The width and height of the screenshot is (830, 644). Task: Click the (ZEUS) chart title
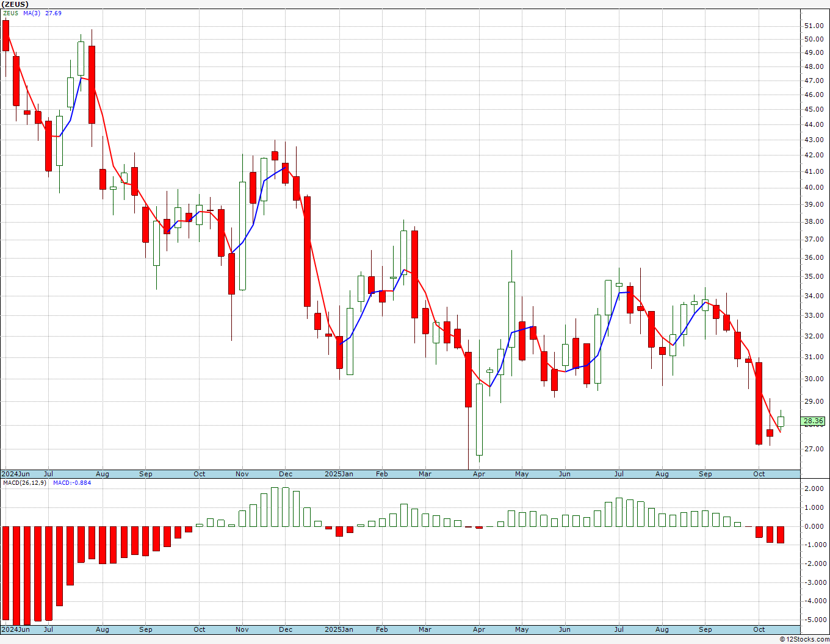[15, 4]
